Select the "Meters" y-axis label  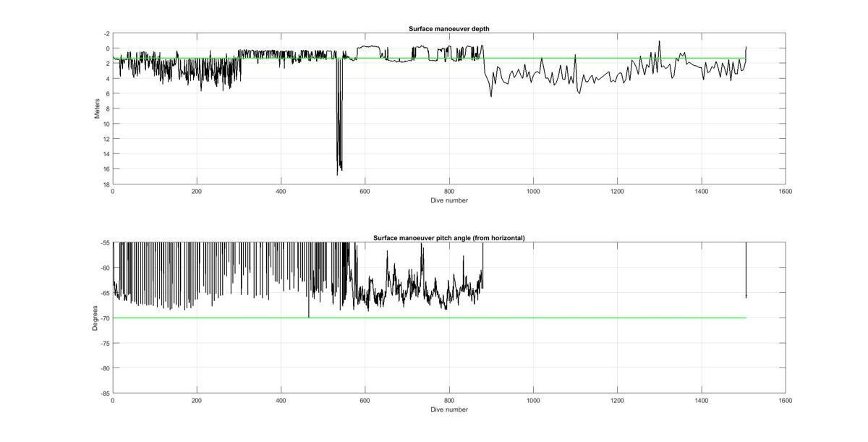[x=98, y=109]
